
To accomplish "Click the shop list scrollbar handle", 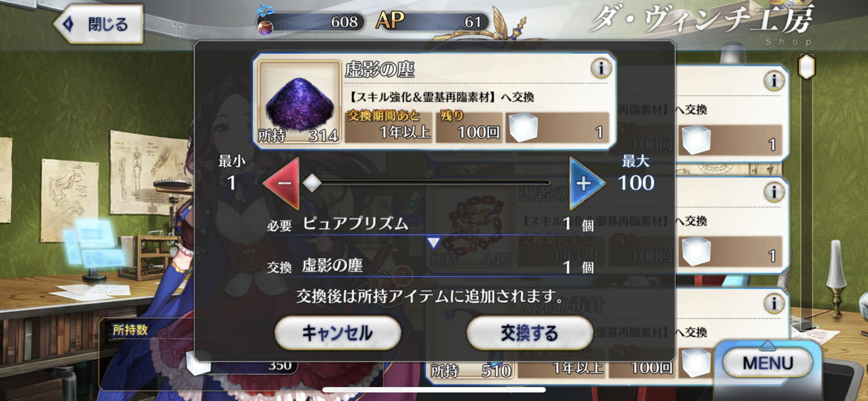I will pos(807,67).
